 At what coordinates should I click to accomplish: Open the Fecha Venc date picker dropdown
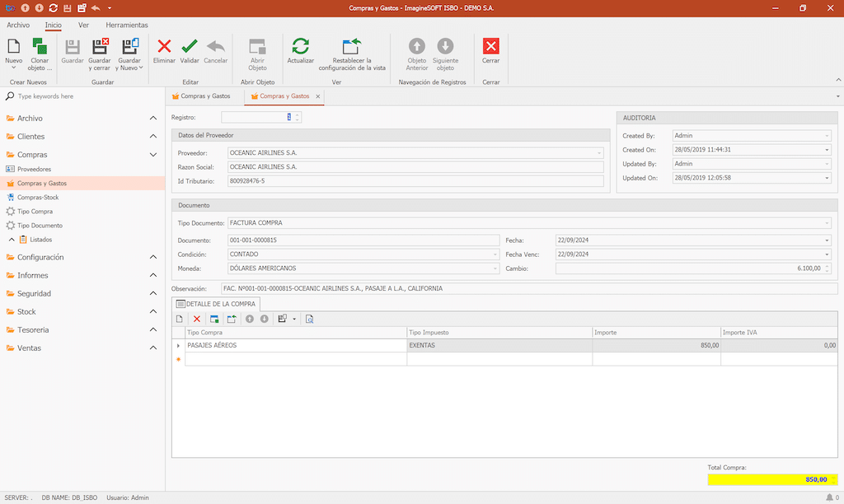[827, 254]
